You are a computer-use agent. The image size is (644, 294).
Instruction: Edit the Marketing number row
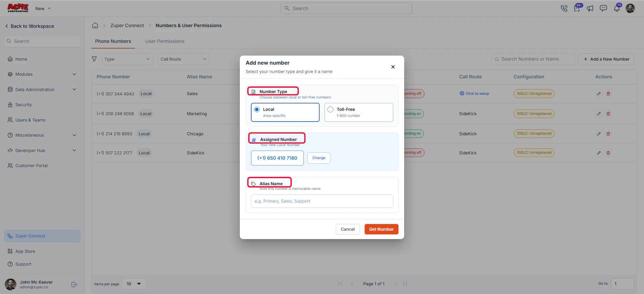(599, 114)
